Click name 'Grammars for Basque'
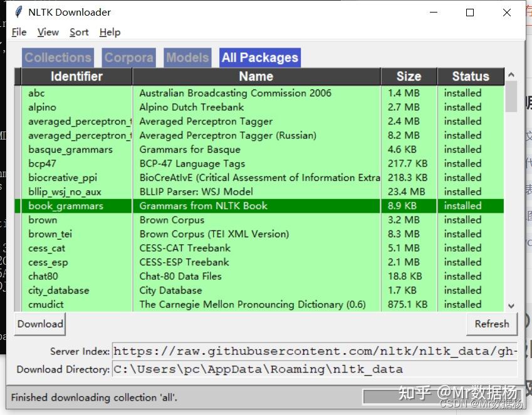 pyautogui.click(x=190, y=150)
